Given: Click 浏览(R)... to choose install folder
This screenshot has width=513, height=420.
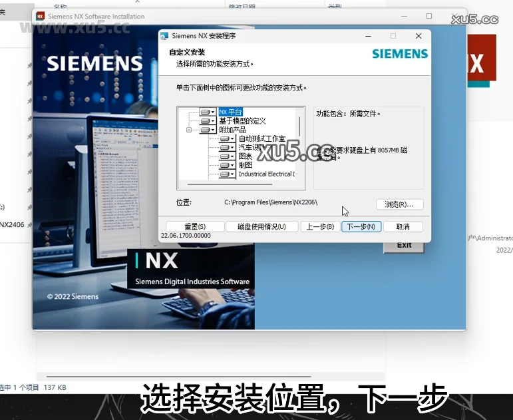Looking at the screenshot, I should tap(399, 204).
